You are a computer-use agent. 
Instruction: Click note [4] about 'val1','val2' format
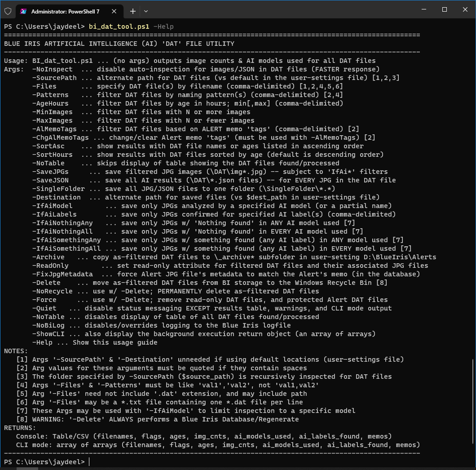pyautogui.click(x=167, y=385)
